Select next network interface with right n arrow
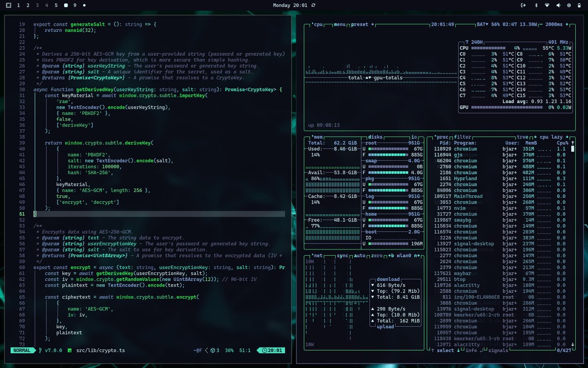Viewport: 588px width, 368px height. click(x=416, y=256)
